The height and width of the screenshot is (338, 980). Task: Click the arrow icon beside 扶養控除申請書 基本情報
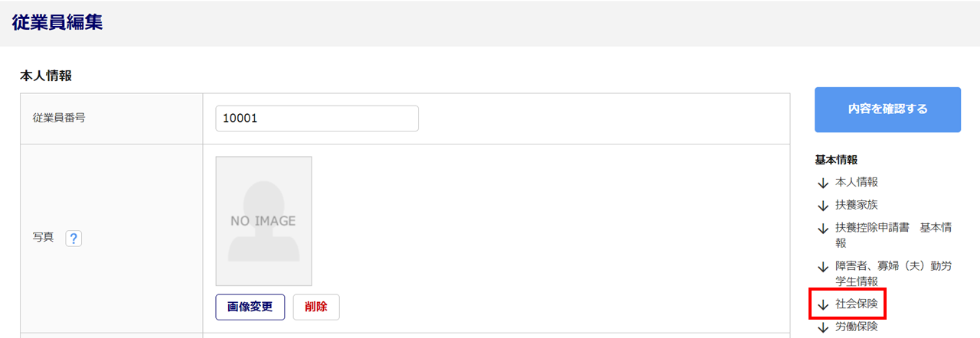[823, 229]
